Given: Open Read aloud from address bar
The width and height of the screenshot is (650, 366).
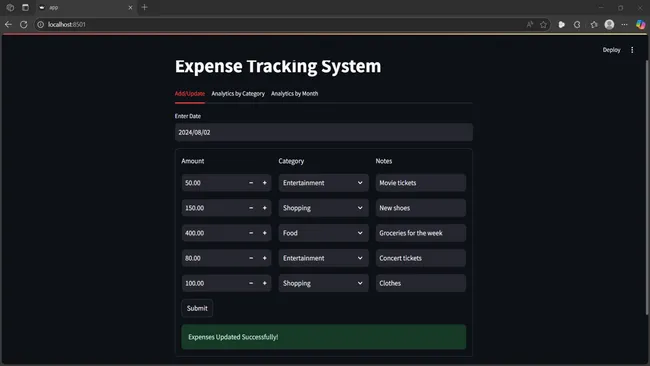Looking at the screenshot, I should tap(529, 24).
